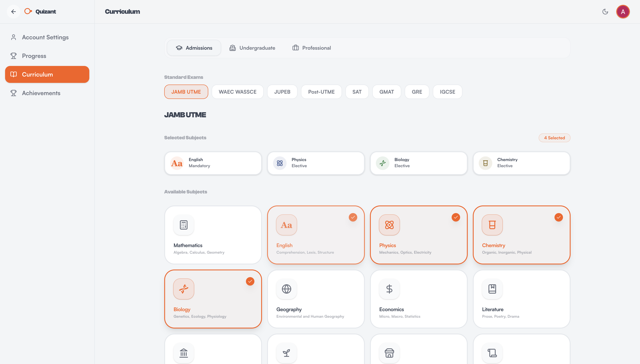Viewport: 640px width, 364px height.
Task: Uncheck the Chemistry subject checkmark
Action: [x=559, y=217]
